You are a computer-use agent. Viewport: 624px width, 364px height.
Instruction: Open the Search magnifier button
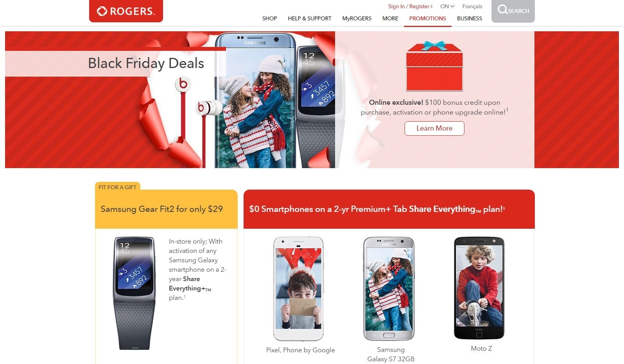[x=513, y=11]
